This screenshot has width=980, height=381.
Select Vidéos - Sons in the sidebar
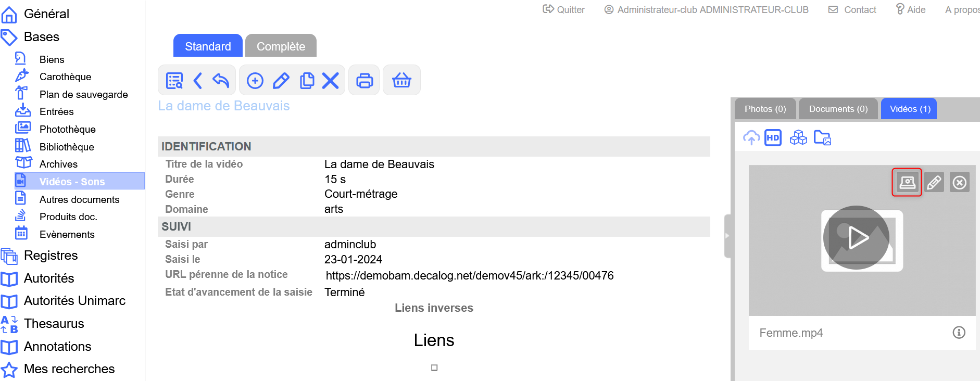coord(79,181)
